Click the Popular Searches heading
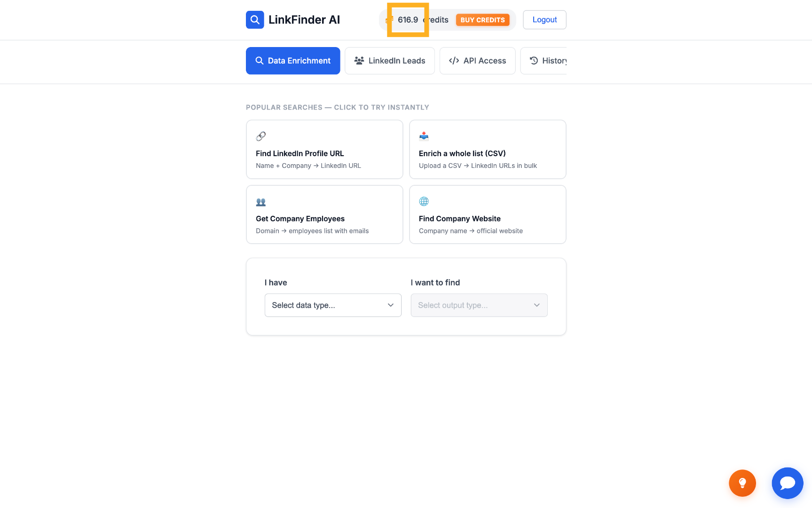 pyautogui.click(x=338, y=107)
